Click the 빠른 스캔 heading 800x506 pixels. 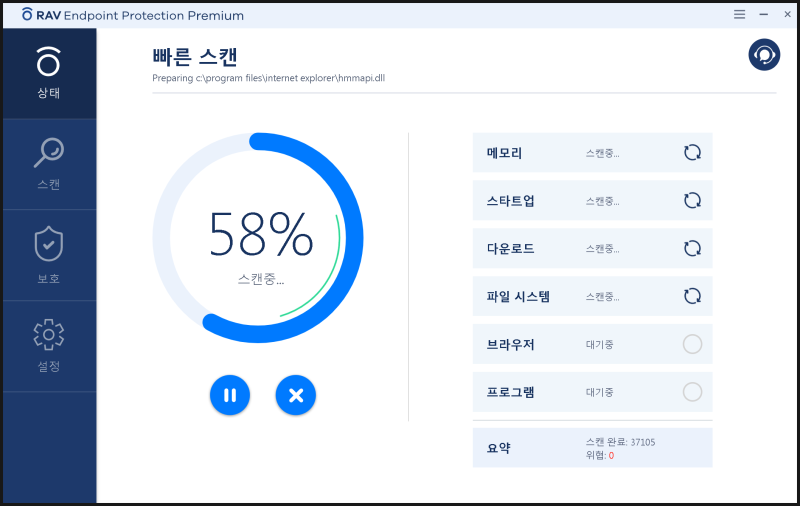[195, 57]
